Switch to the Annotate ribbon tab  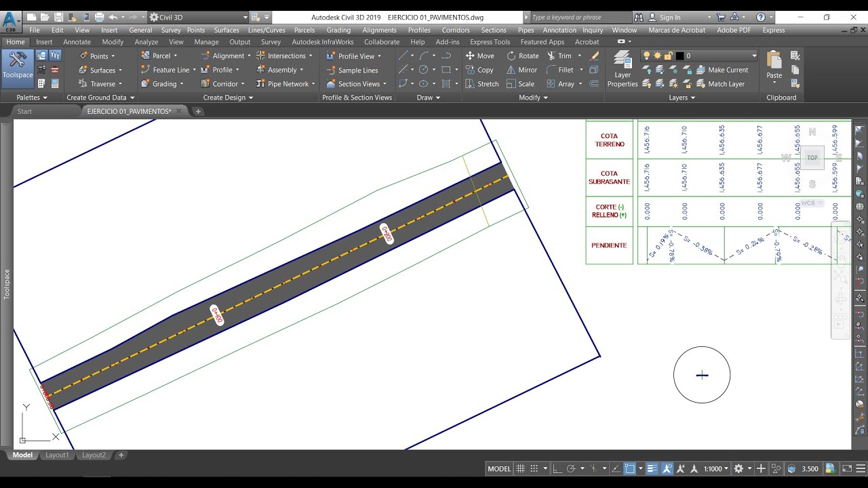77,42
